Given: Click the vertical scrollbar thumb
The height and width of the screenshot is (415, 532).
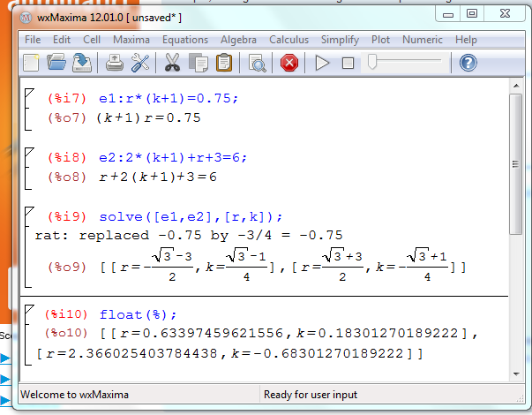Looking at the screenshot, I should [x=516, y=164].
